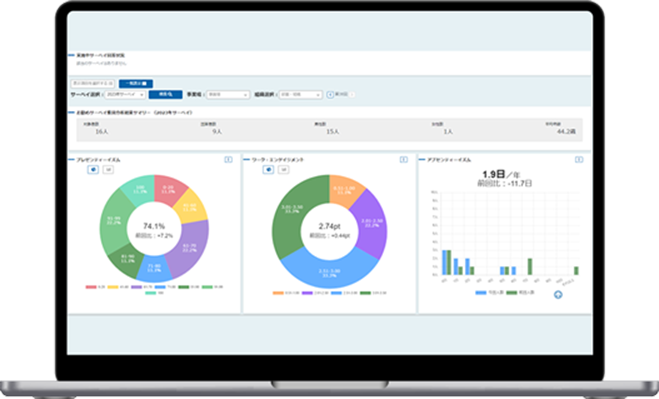Screen dimensions: 659x399
Task: Click the small arrow icon at filter row end
Action: [352, 95]
